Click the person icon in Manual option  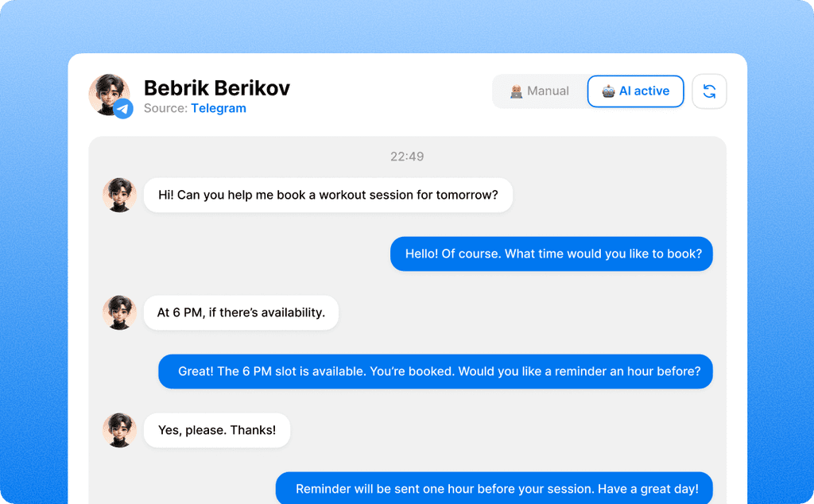pyautogui.click(x=517, y=91)
